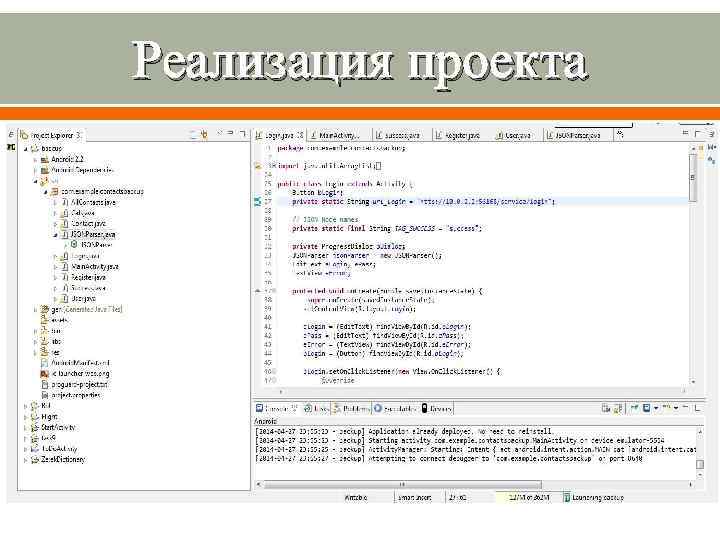Expand Android Dependencies in project tree
The image size is (720, 540).
(x=35, y=170)
